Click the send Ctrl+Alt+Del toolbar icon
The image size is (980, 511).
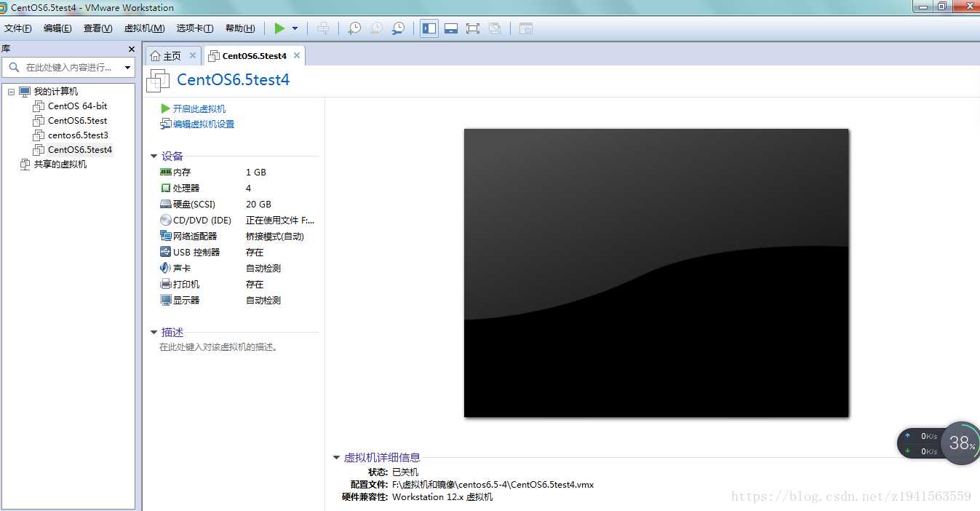(x=323, y=28)
